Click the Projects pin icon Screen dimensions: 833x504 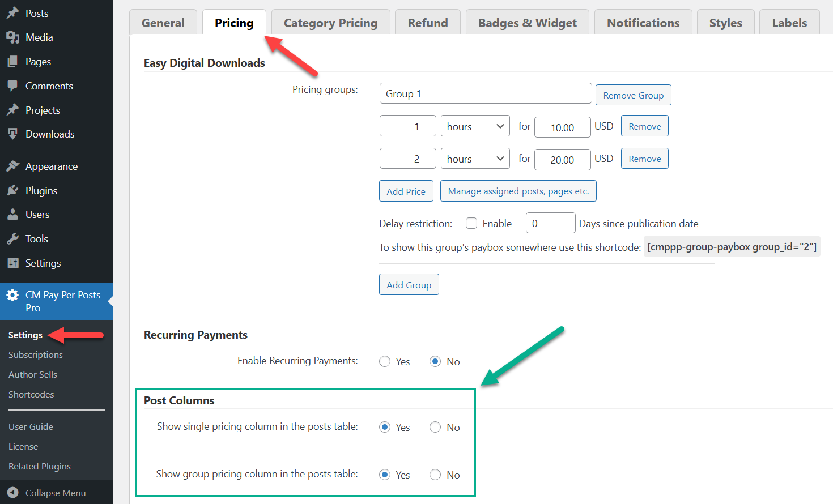pyautogui.click(x=13, y=110)
